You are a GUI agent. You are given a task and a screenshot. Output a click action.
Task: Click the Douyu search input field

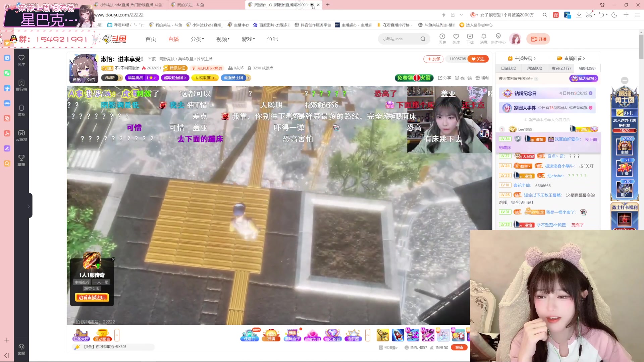400,39
